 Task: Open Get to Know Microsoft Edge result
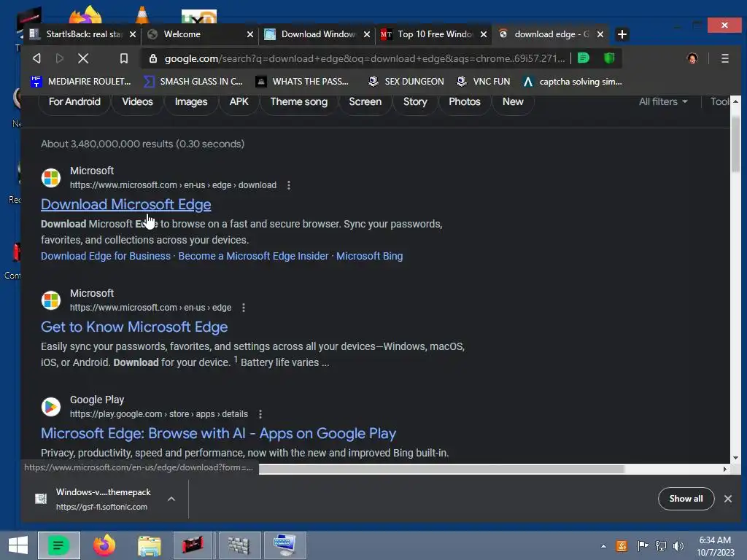coord(134,327)
